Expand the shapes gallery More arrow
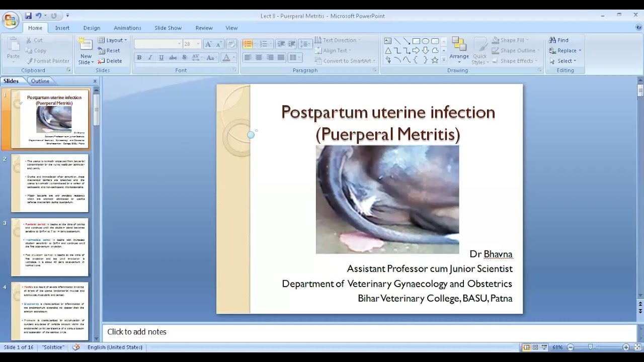Screen dimensions: 644x362 (444, 60)
